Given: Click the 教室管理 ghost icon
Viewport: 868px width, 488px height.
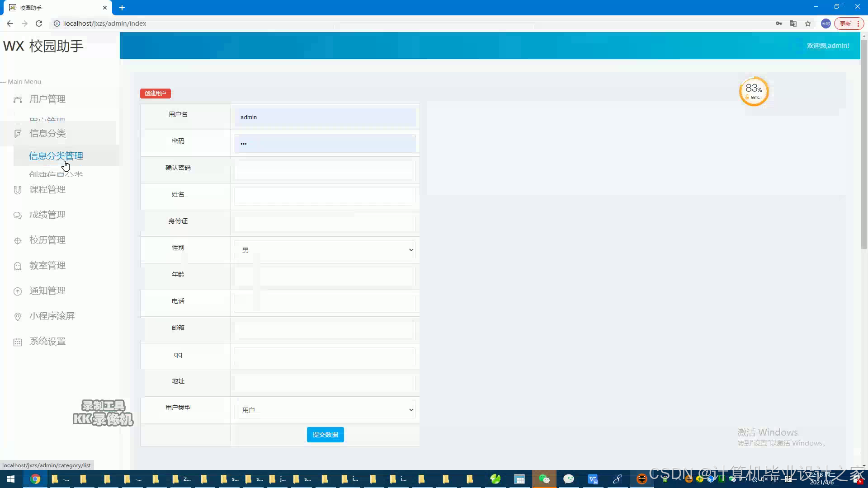Looking at the screenshot, I should [18, 266].
